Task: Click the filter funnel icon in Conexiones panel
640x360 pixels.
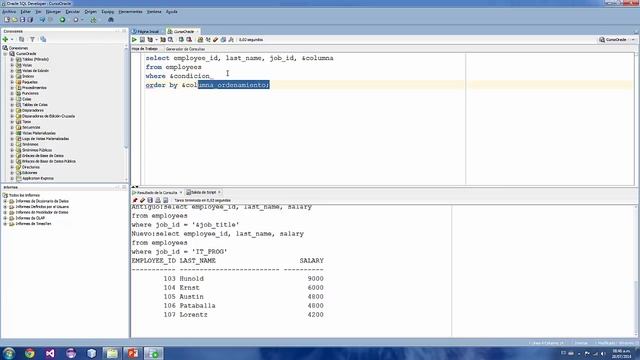Action: pyautogui.click(x=32, y=39)
